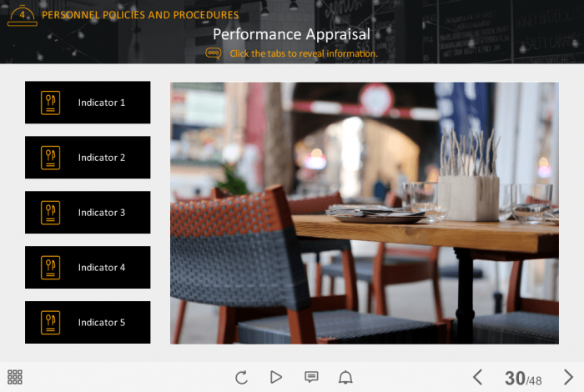Click the chat bubble hint icon
Viewport: 584px width, 392px height.
coord(214,53)
